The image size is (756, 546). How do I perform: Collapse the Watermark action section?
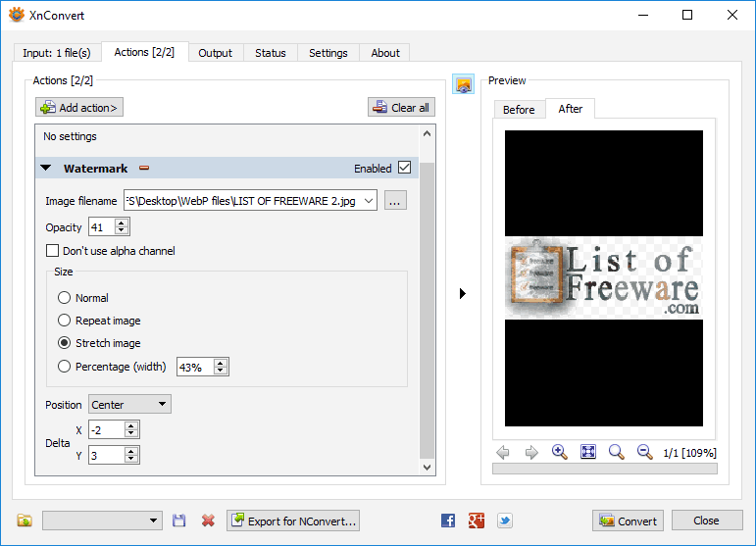click(x=46, y=169)
